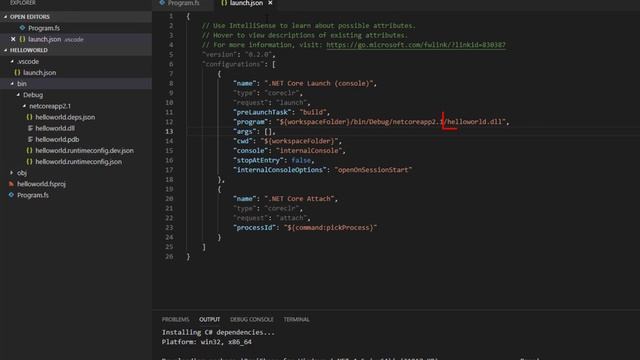The width and height of the screenshot is (640, 360).
Task: Click the JSON icon of .vscode launch.json
Action: pyautogui.click(x=17, y=73)
